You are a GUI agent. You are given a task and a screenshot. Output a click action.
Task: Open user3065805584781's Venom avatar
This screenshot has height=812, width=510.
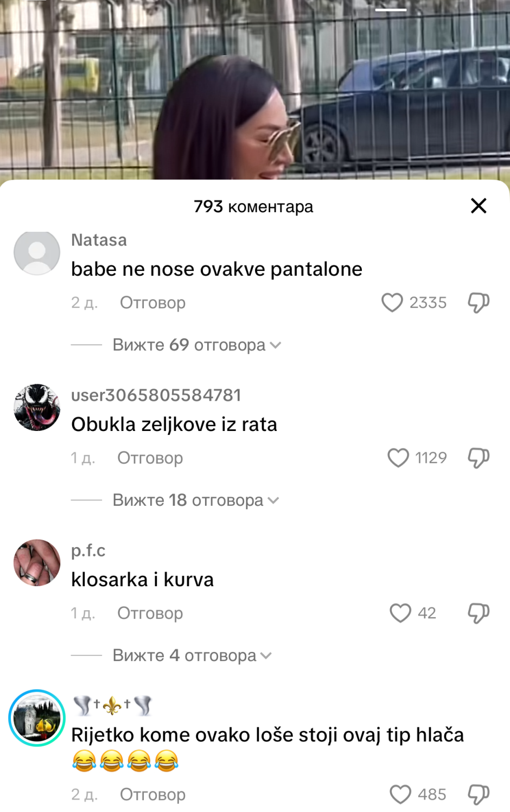click(37, 408)
